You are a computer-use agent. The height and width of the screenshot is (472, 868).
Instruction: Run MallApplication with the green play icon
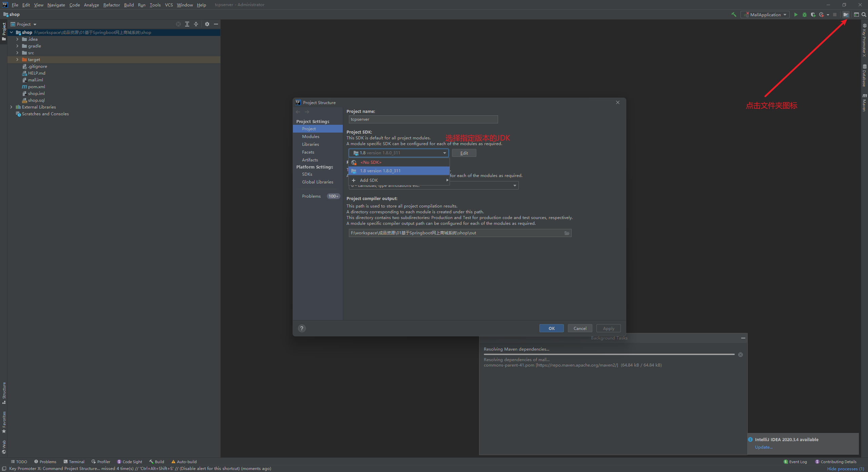click(x=796, y=15)
